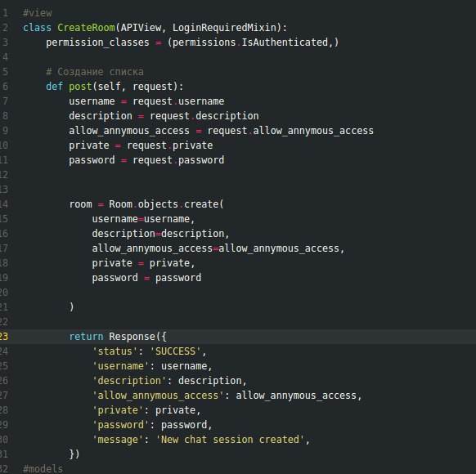Screen dimensions: 476x474
Task: Click 'username=username,' on line 15
Action: pyautogui.click(x=143, y=219)
